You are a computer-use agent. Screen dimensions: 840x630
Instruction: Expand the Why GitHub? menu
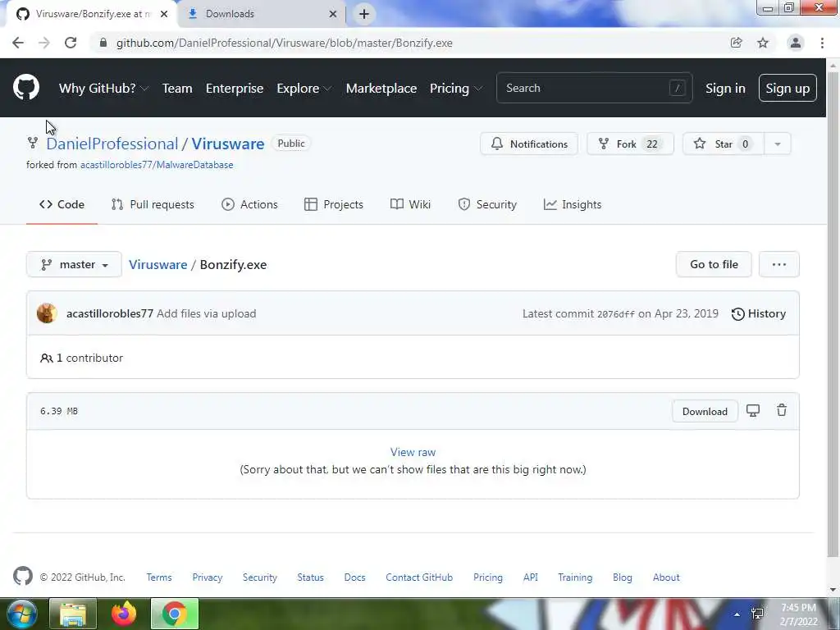point(103,88)
